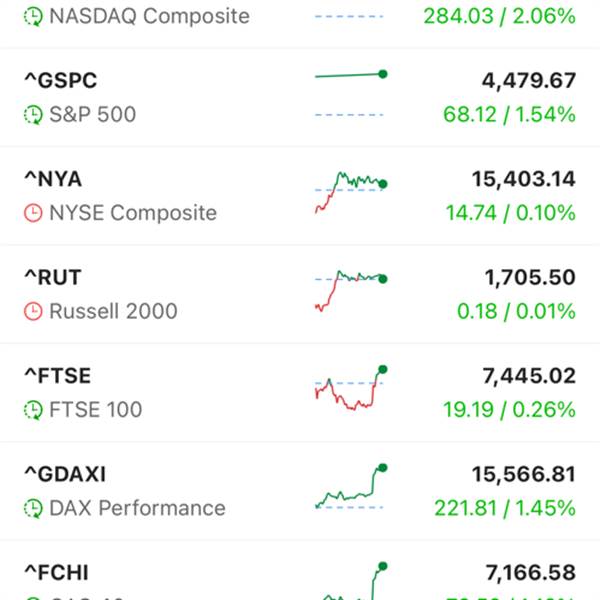Open the ^NYA sparkline chart

pyautogui.click(x=350, y=191)
